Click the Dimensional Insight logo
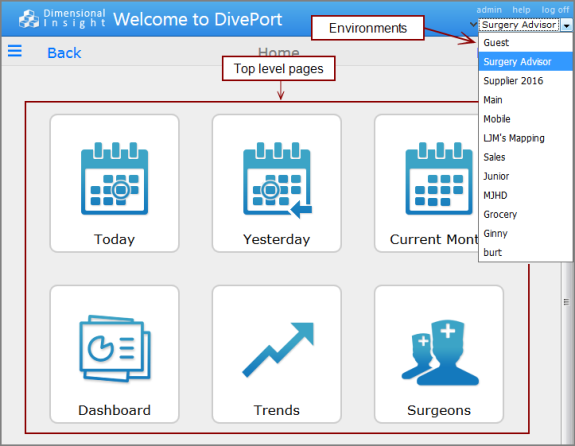575x446 pixels. pos(62,18)
